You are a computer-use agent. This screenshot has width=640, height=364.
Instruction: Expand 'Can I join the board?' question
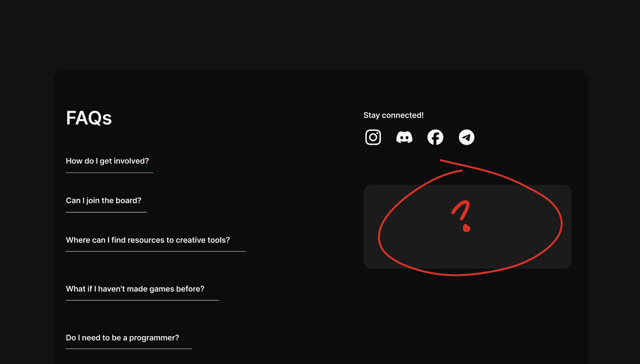[x=103, y=201]
